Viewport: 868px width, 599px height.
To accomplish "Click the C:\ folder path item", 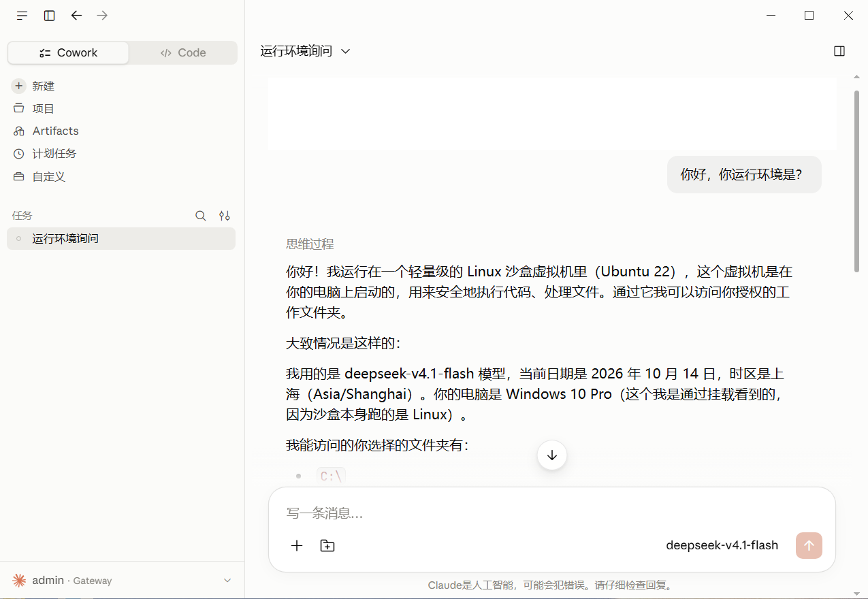I will (x=332, y=476).
